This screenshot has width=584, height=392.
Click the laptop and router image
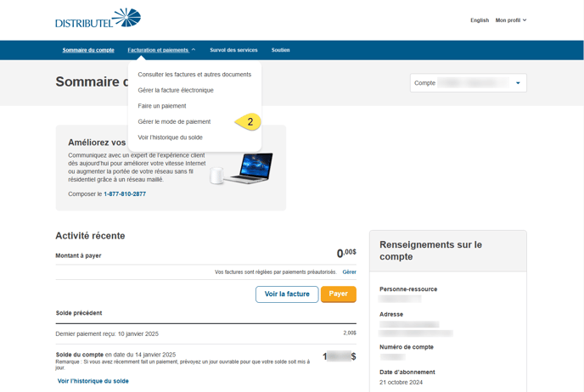241,169
